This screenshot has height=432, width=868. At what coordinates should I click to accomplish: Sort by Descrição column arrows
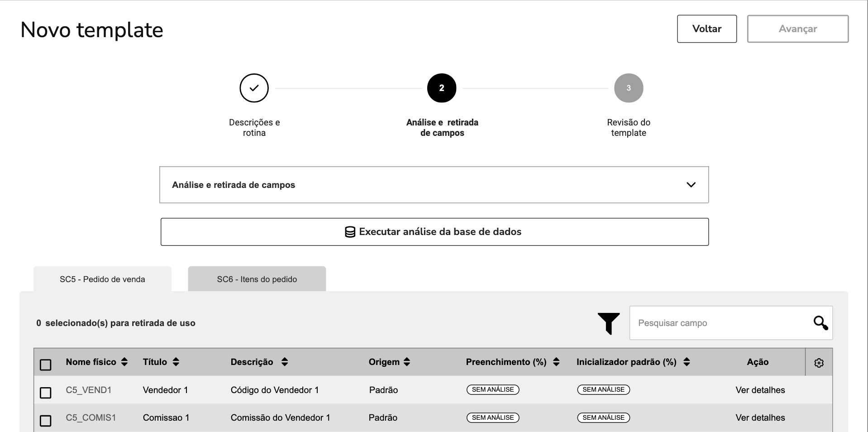click(284, 362)
